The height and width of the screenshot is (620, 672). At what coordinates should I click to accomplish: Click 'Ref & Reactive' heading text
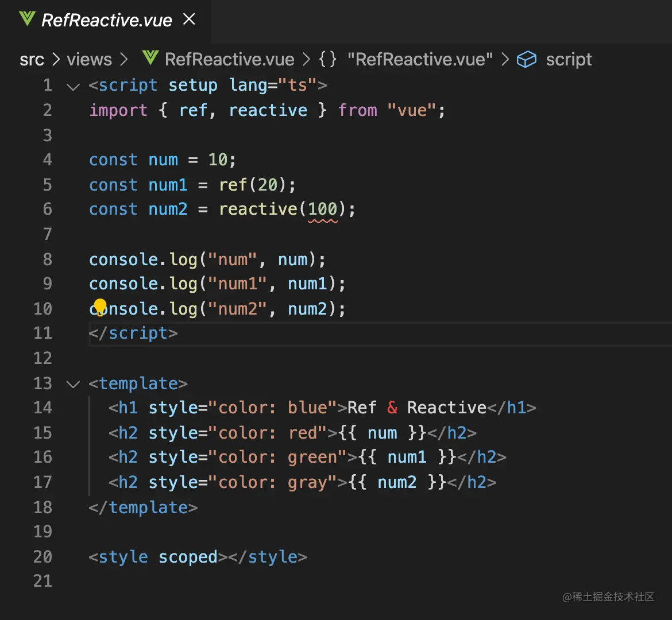[417, 408]
